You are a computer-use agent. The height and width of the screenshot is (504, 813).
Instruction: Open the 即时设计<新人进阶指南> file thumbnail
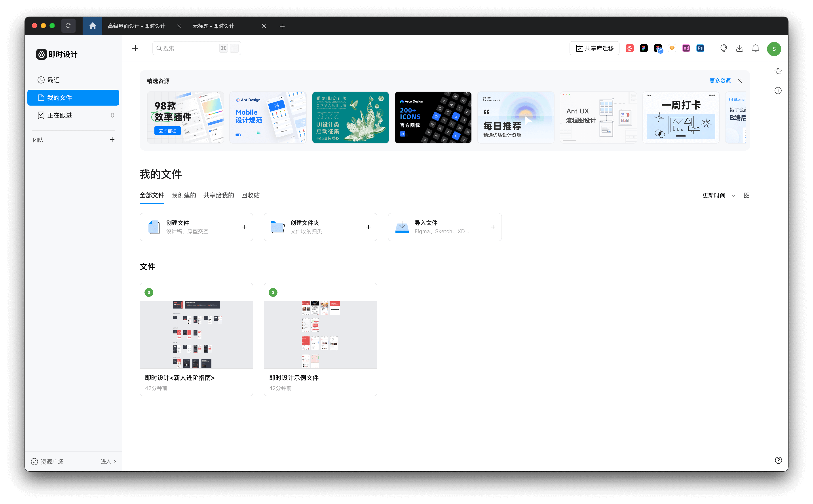point(196,335)
